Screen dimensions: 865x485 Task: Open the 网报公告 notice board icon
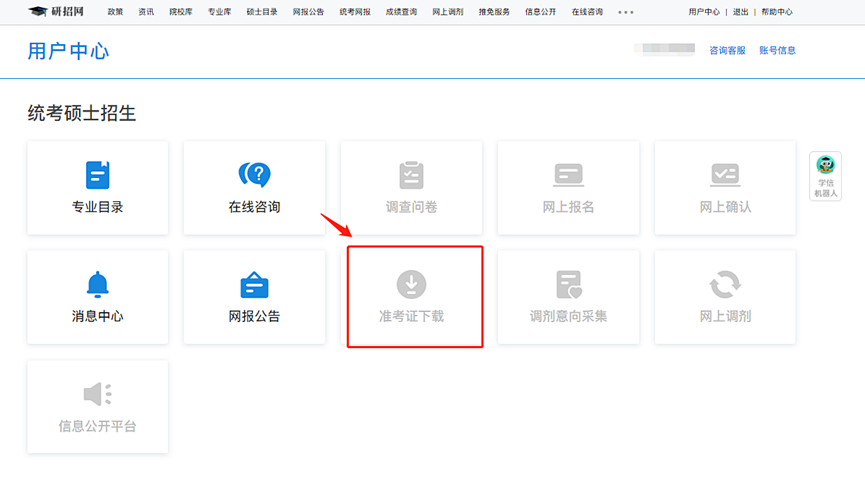click(254, 285)
